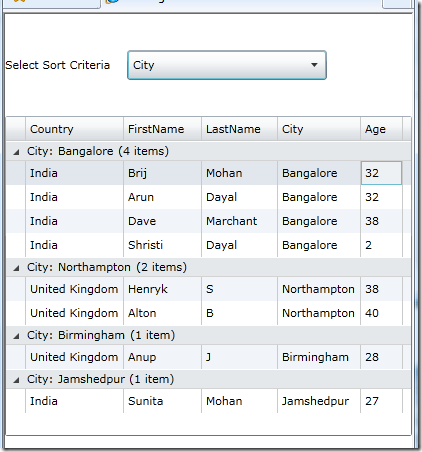Sort by the Country column header

[x=74, y=129]
